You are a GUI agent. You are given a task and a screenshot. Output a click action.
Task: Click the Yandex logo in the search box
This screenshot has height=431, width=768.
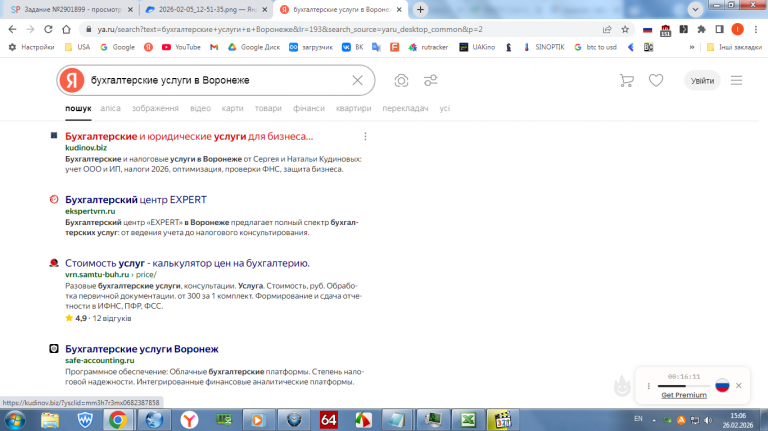coord(72,80)
